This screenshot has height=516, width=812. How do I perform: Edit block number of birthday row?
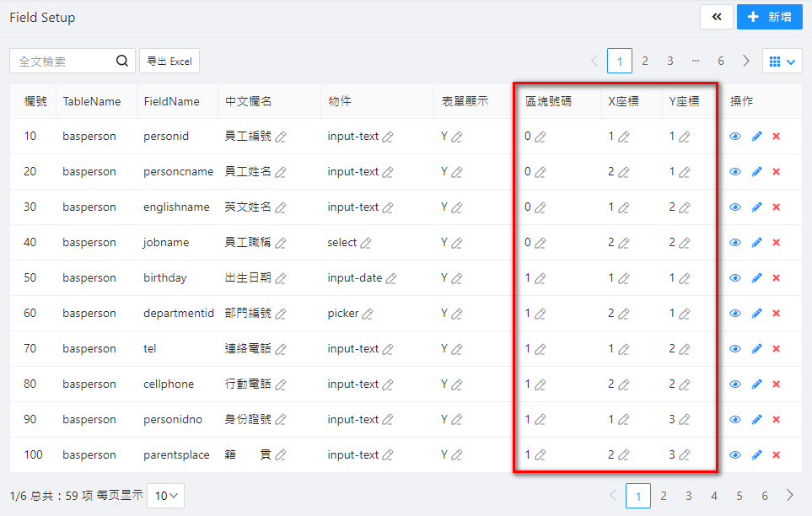point(540,278)
